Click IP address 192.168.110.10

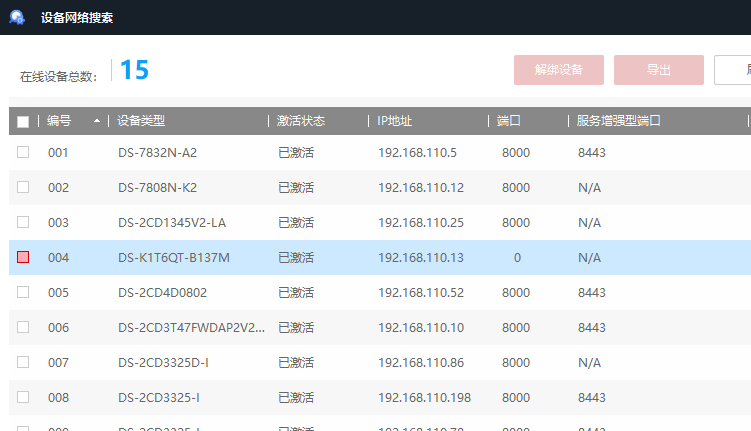click(421, 328)
